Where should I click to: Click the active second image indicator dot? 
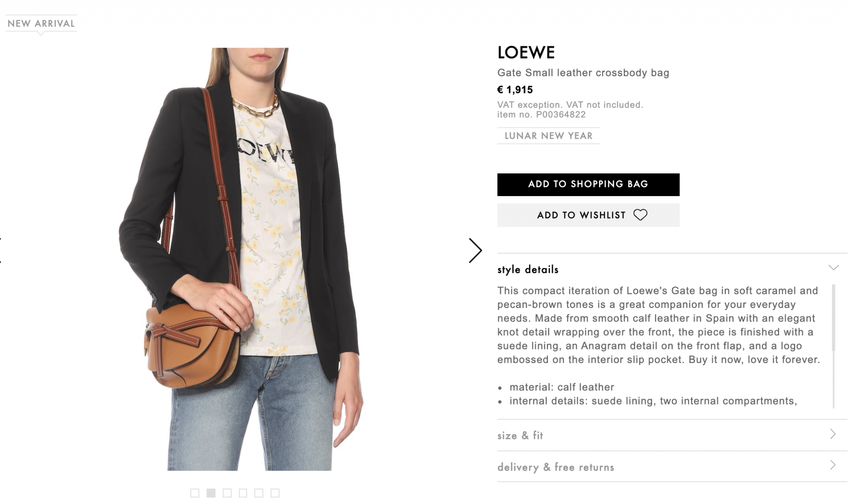click(x=211, y=493)
